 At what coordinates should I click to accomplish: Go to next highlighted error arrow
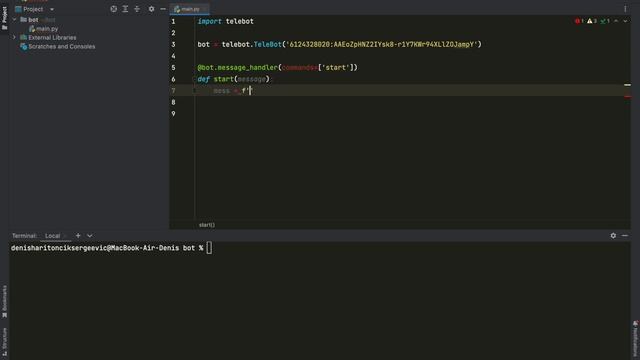625,21
